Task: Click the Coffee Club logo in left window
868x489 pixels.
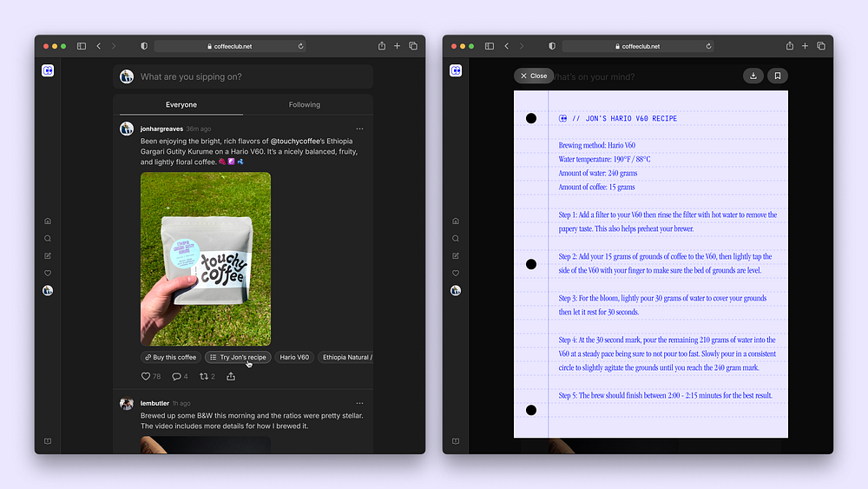Action: tap(48, 70)
